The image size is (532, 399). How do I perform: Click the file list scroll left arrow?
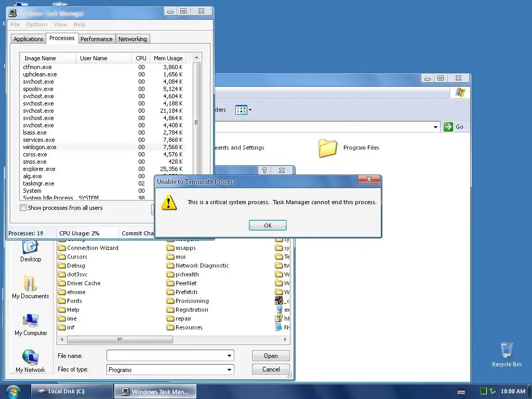coord(62,339)
